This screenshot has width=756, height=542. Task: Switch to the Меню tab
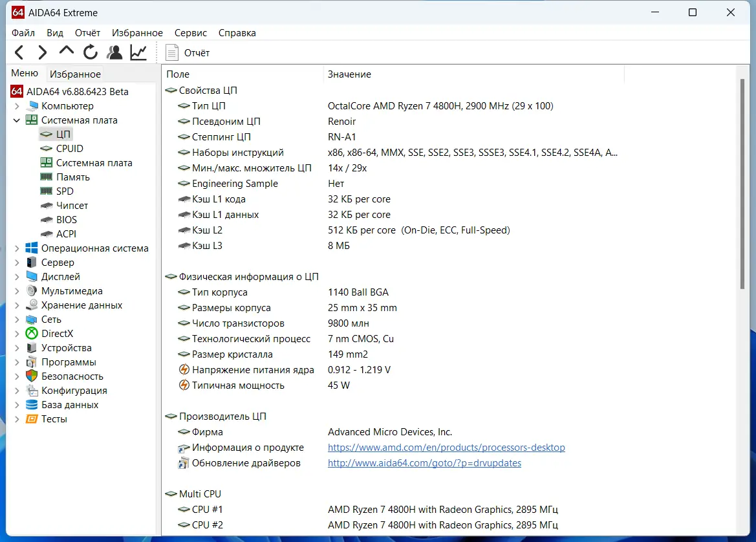point(25,73)
